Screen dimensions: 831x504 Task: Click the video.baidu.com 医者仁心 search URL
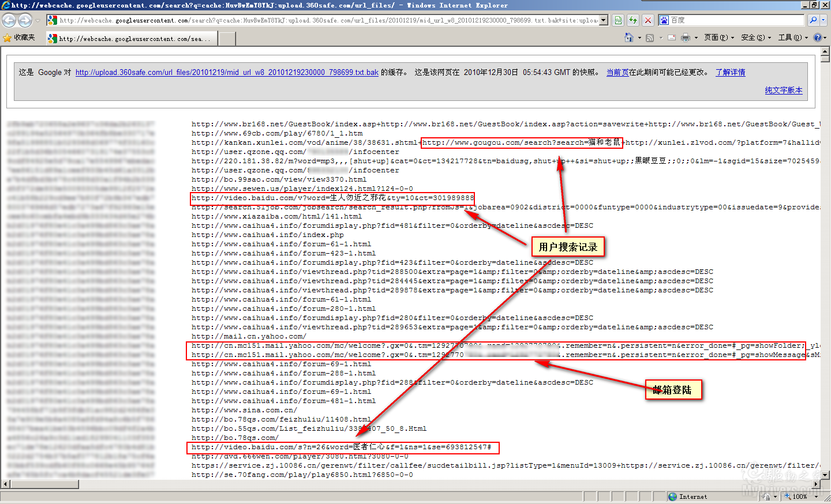(342, 447)
